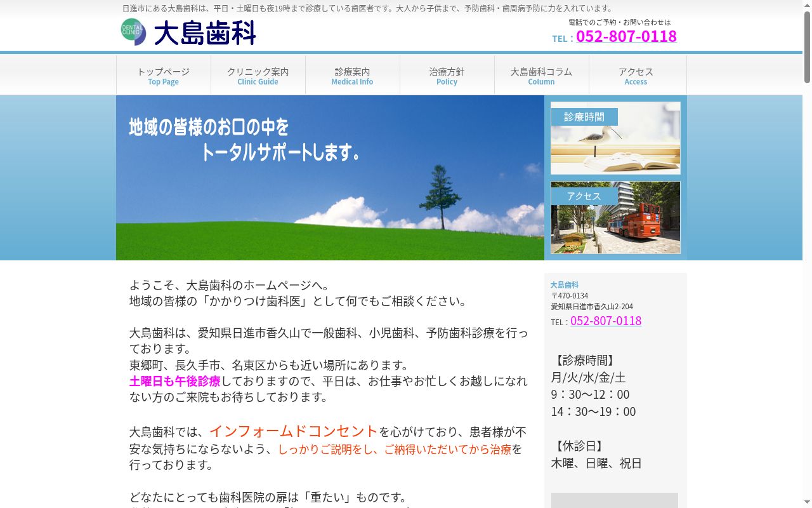The image size is (812, 508).
Task: Click the 月/火/水/金/土 days text
Action: (589, 377)
